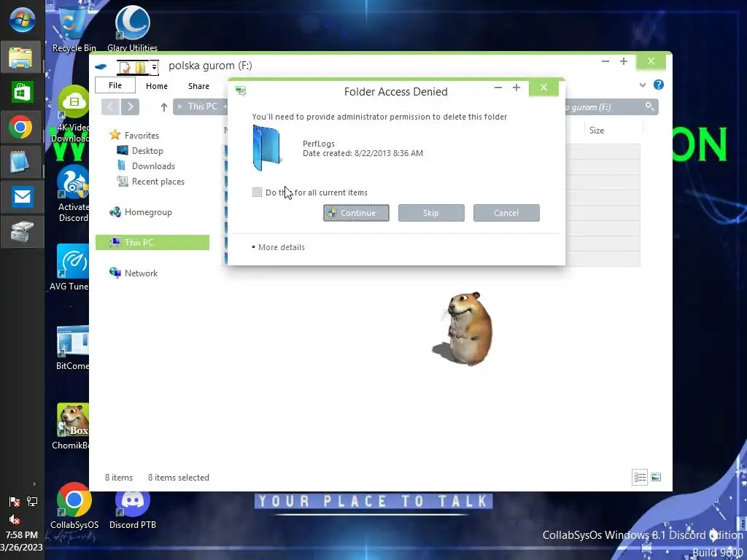The image size is (747, 560).
Task: Open Explorer help question mark icon
Action: click(x=659, y=85)
